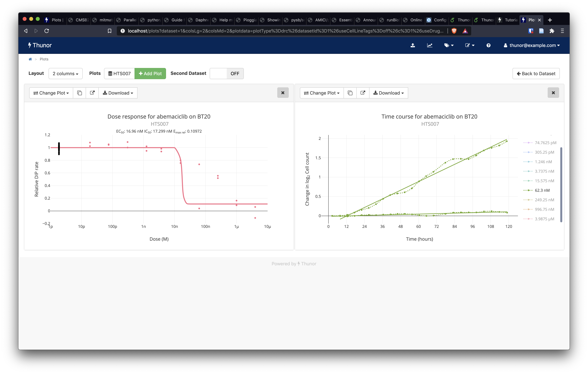The height and width of the screenshot is (374, 588).
Task: Open the upload icon in the navbar
Action: (413, 45)
